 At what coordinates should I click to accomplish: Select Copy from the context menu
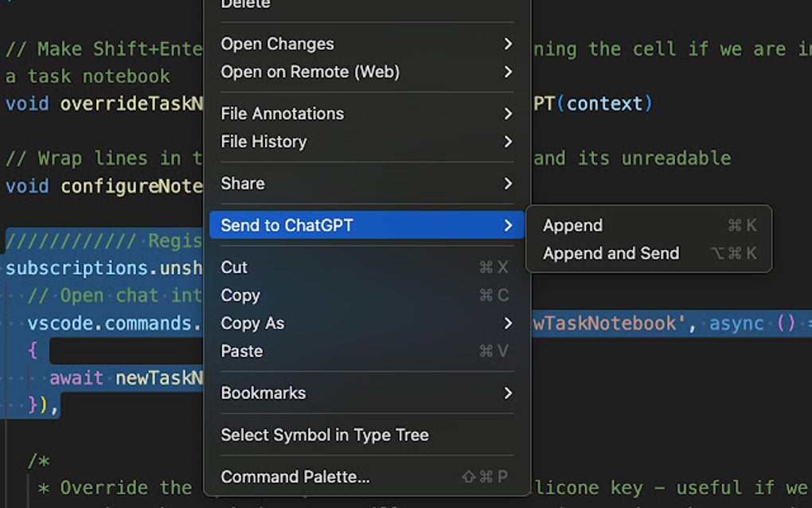tap(240, 295)
